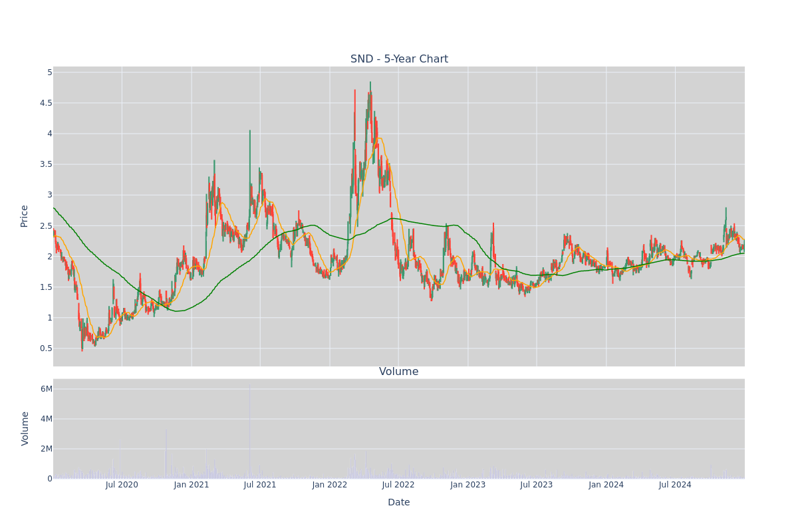
Task: Click the Jan 2023 date tick label
Action: pos(468,485)
